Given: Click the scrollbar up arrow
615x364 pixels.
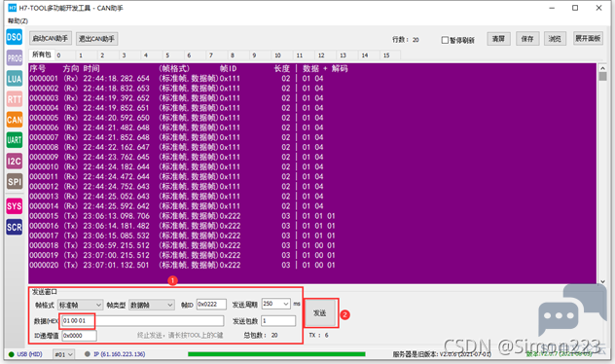Looking at the screenshot, I should [x=603, y=67].
